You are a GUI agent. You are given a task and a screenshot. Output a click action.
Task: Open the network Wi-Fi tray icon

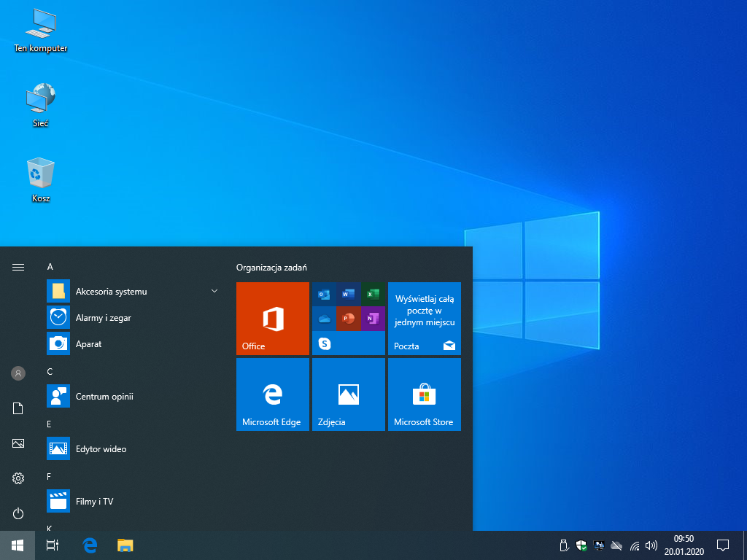(634, 545)
